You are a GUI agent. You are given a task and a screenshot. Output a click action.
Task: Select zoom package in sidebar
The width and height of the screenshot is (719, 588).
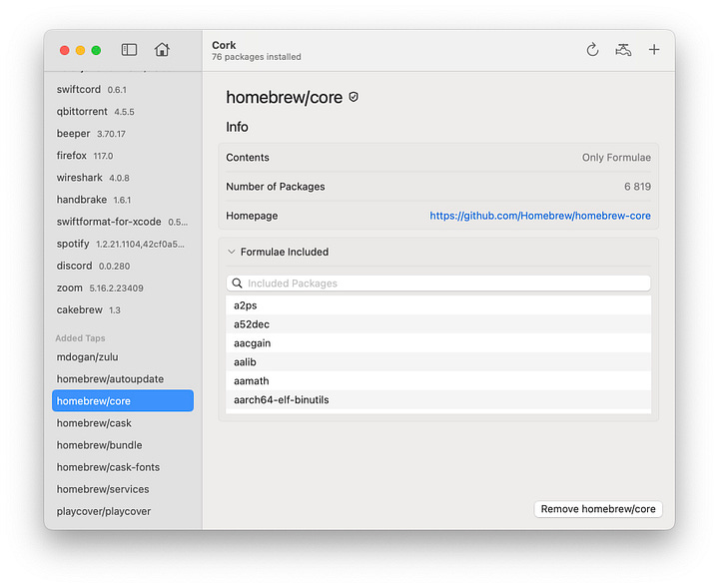coord(123,288)
